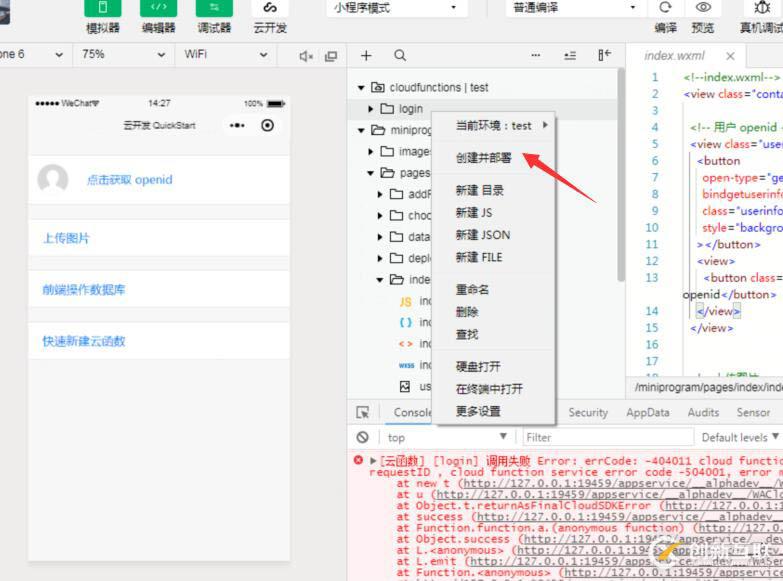Clear console with the ban icon
This screenshot has height=581, width=783.
click(x=363, y=437)
